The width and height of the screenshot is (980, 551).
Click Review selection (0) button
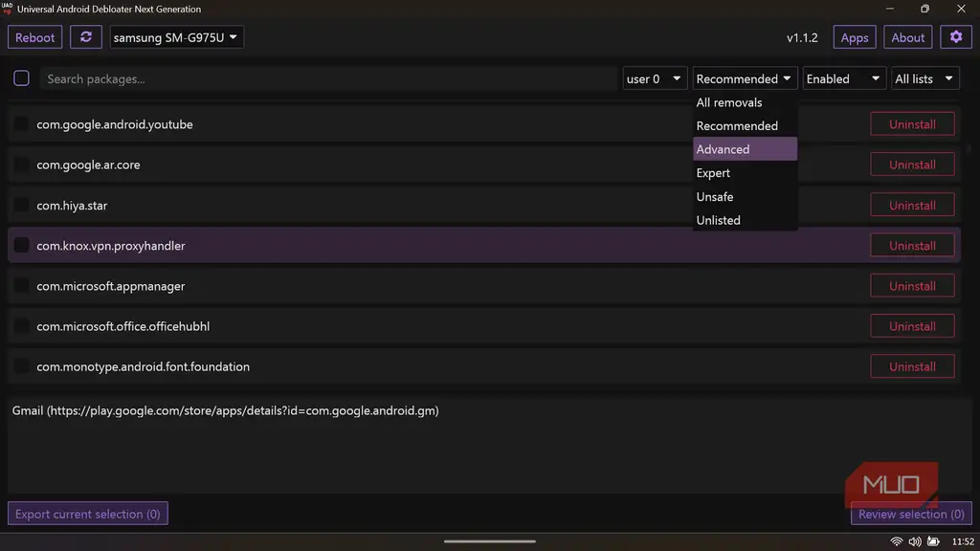tap(911, 514)
